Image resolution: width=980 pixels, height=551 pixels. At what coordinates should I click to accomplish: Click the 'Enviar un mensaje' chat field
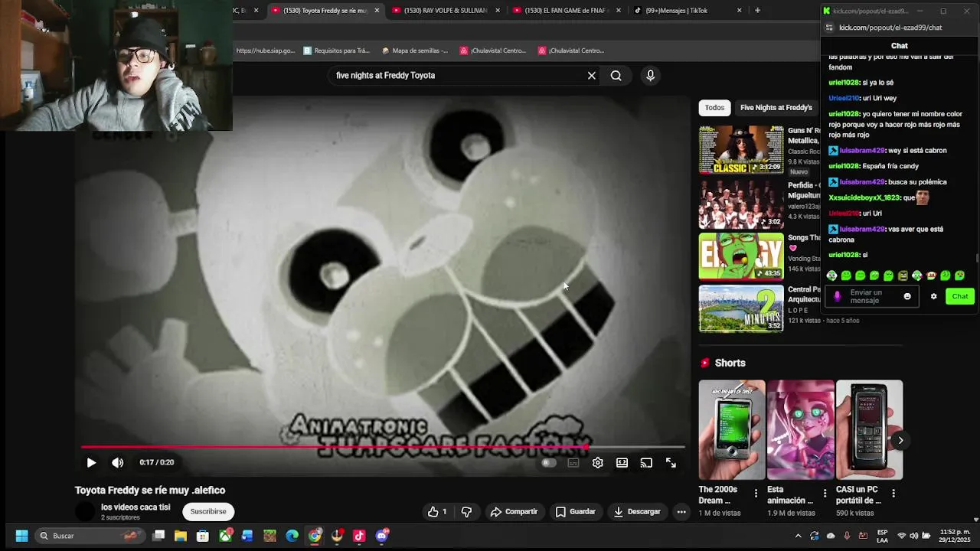[x=873, y=297]
